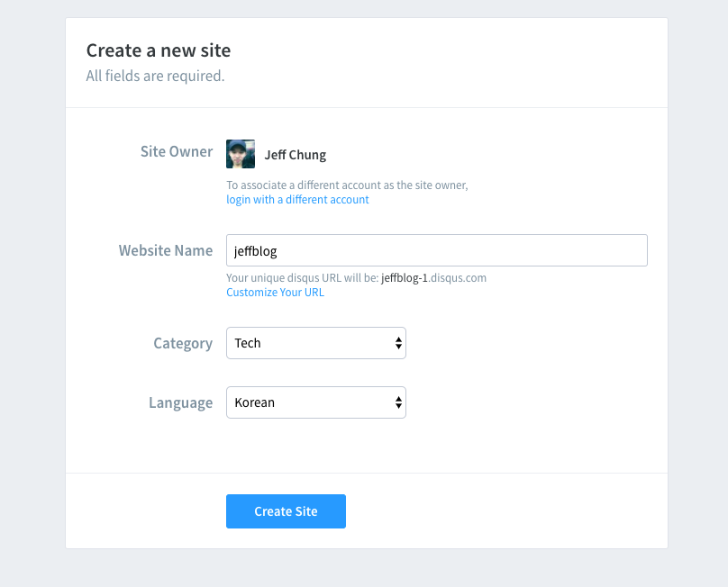Open the Category dropdown showing Tech
728x587 pixels.
pos(306,343)
